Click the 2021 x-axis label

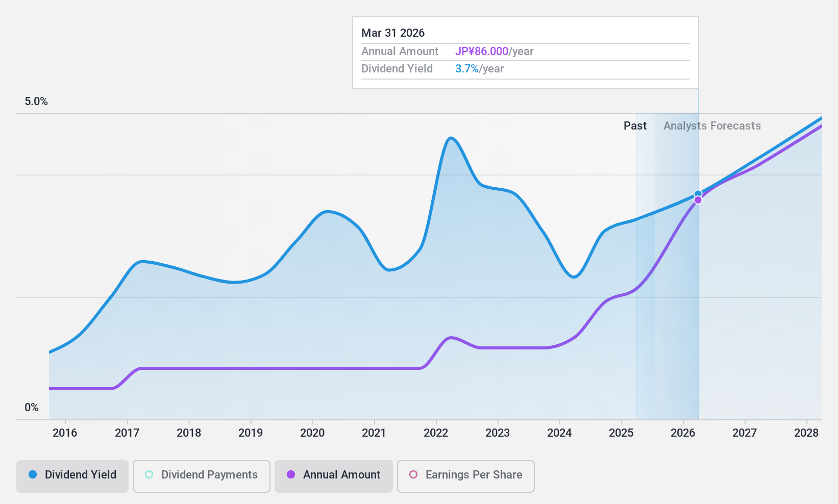click(374, 433)
